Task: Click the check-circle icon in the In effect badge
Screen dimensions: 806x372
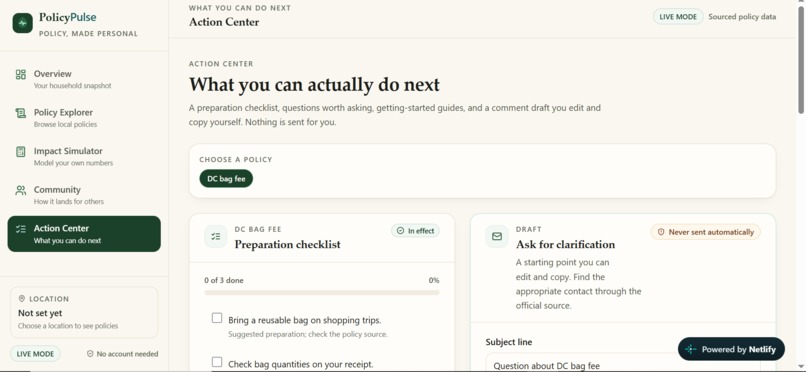Action: coord(400,231)
